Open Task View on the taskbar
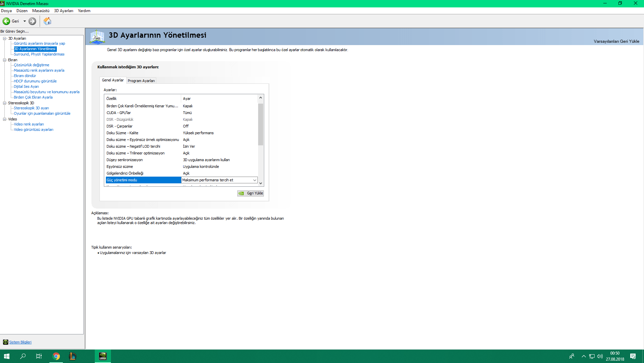The width and height of the screenshot is (644, 363). [x=39, y=356]
